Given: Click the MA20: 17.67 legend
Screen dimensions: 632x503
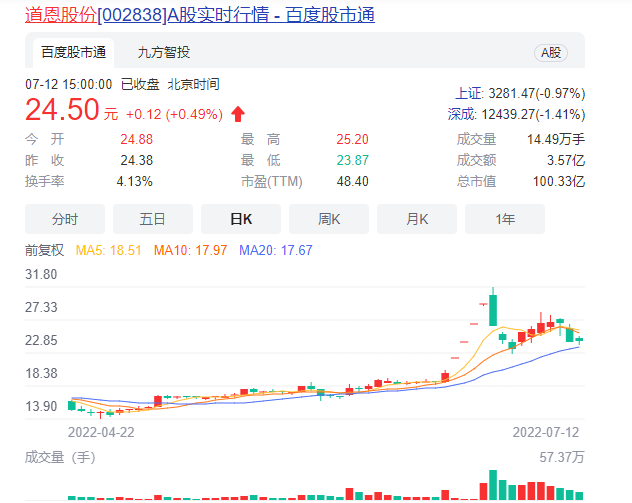Looking at the screenshot, I should (x=276, y=250).
